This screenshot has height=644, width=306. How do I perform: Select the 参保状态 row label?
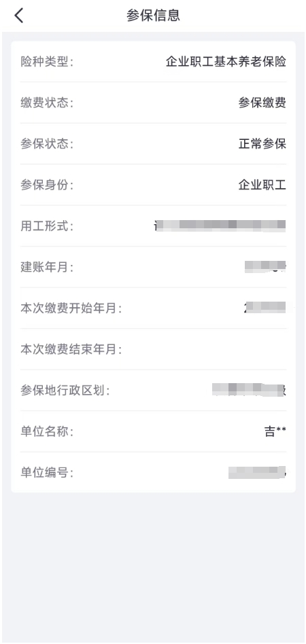[x=46, y=144]
